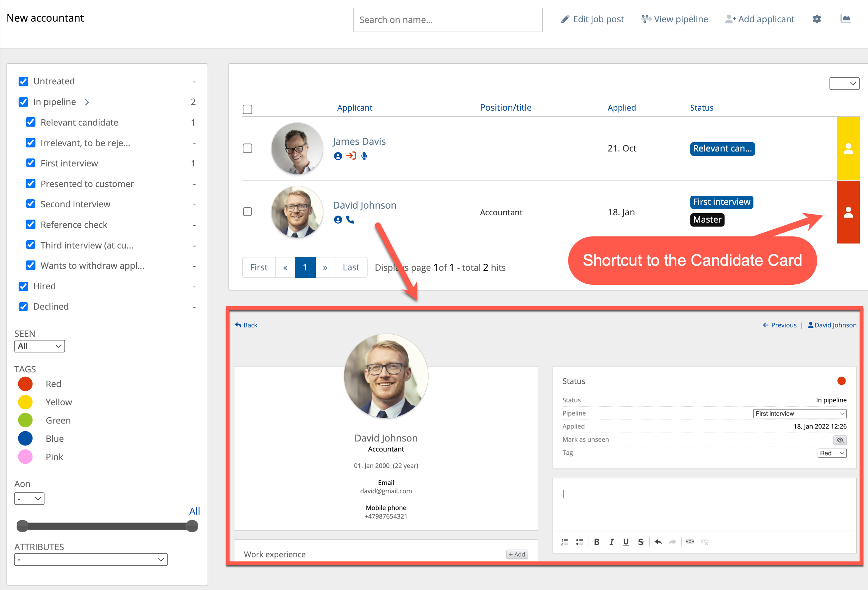The width and height of the screenshot is (868, 590).
Task: Click View pipeline
Action: point(674,19)
